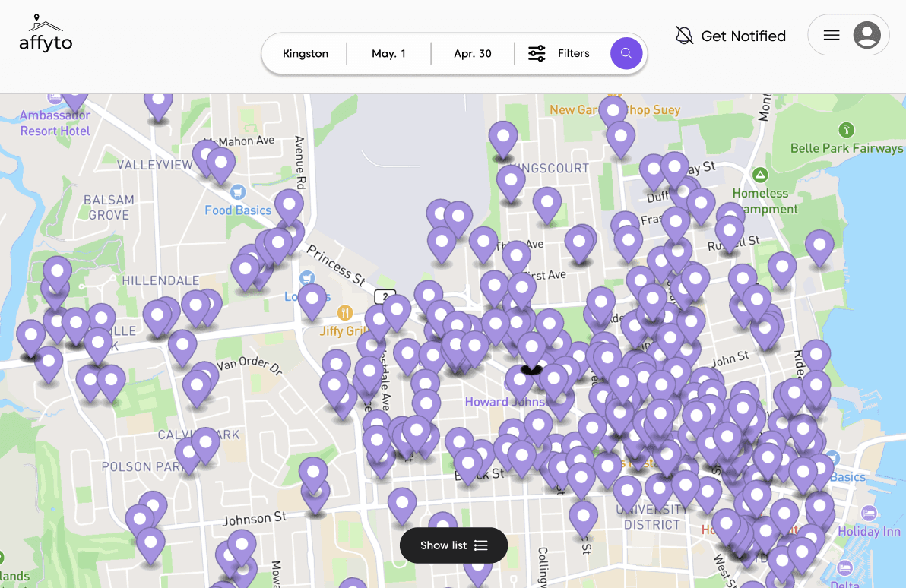Click the affyto logo

(x=46, y=33)
